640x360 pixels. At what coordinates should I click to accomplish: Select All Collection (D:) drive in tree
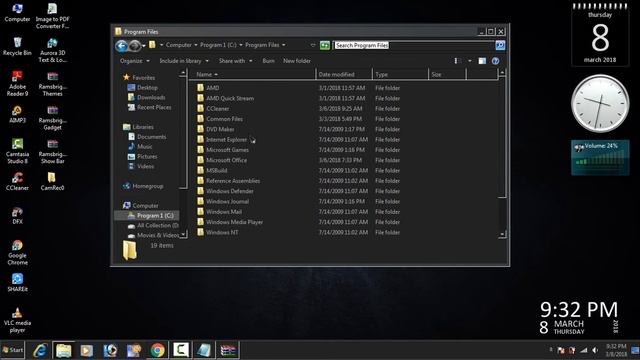point(153,225)
